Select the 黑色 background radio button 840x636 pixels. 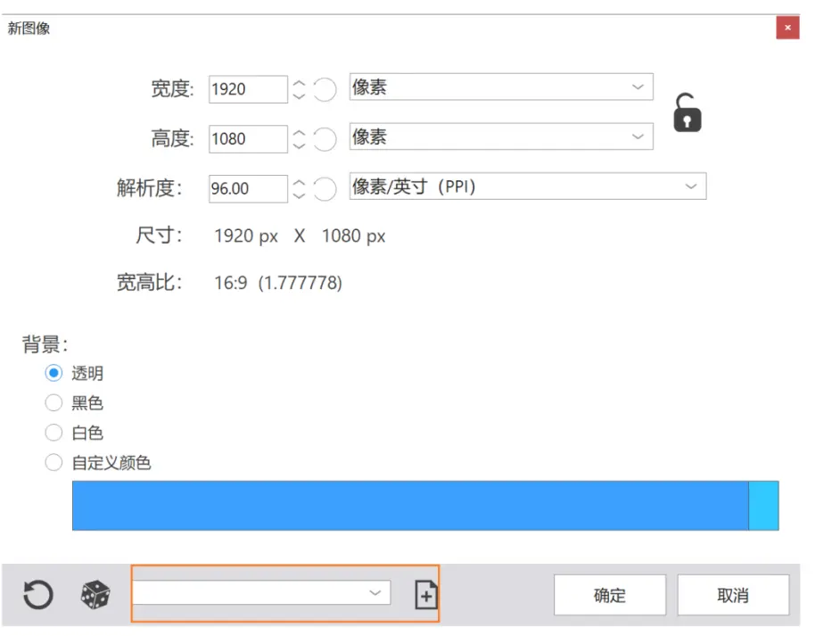point(54,402)
